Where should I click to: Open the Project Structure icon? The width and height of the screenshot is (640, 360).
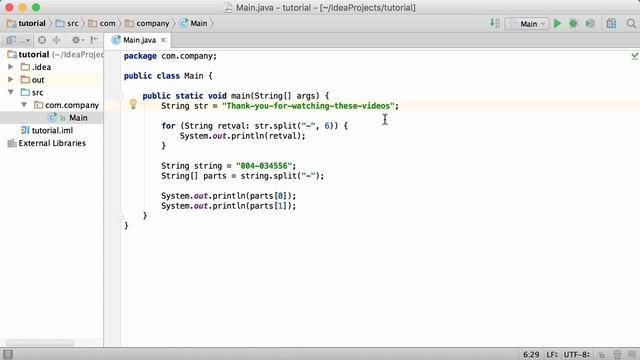coord(611,23)
